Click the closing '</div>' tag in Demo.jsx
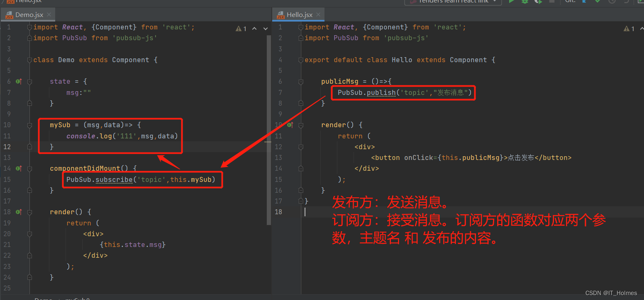The height and width of the screenshot is (300, 644). pos(95,255)
